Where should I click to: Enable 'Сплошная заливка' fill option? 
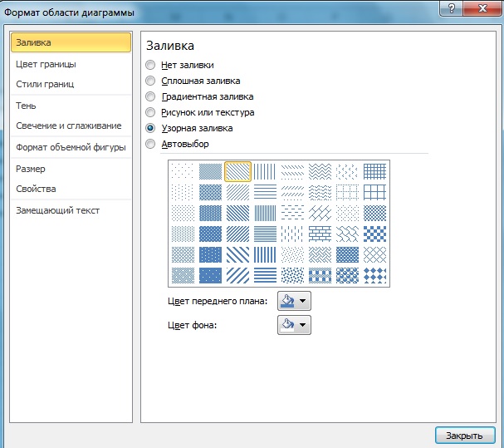(150, 81)
